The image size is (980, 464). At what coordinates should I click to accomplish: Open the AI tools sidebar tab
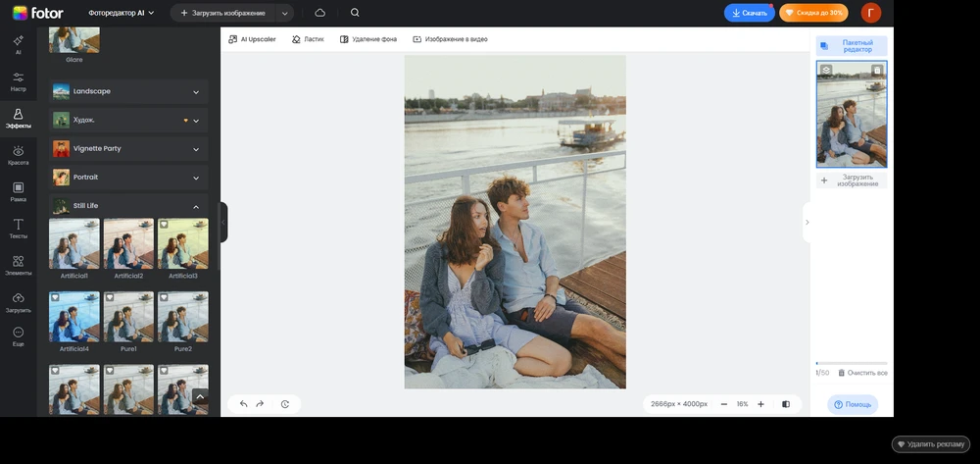(x=18, y=46)
